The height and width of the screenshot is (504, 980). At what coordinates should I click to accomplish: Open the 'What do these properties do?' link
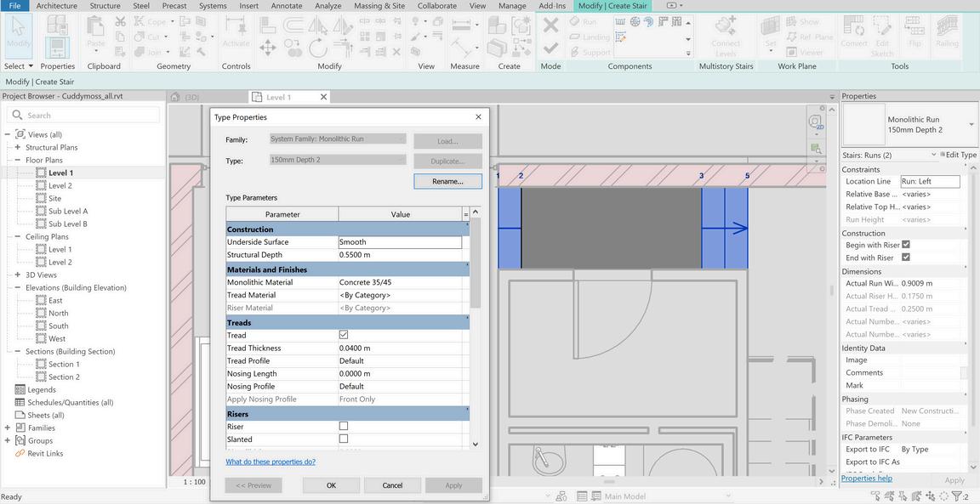tap(271, 462)
